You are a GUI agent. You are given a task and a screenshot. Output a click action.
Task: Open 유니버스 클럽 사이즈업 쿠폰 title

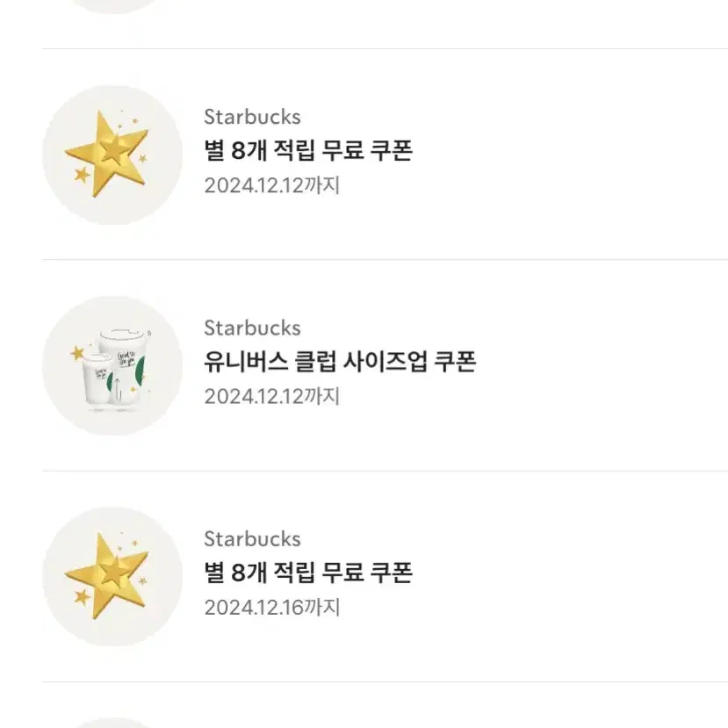[340, 362]
